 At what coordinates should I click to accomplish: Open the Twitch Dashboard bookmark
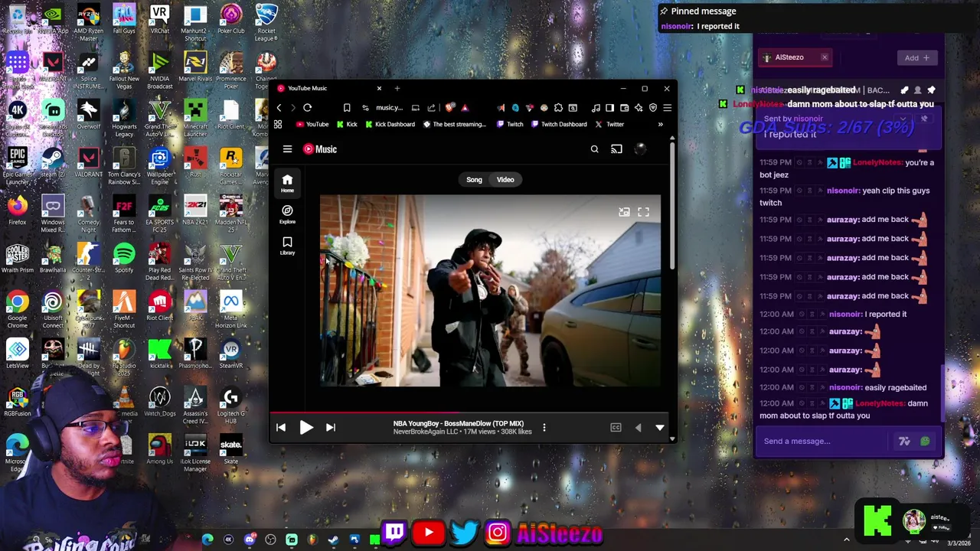click(x=559, y=125)
